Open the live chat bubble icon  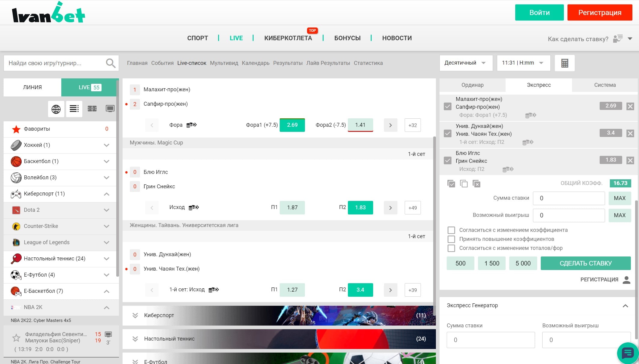(x=628, y=353)
